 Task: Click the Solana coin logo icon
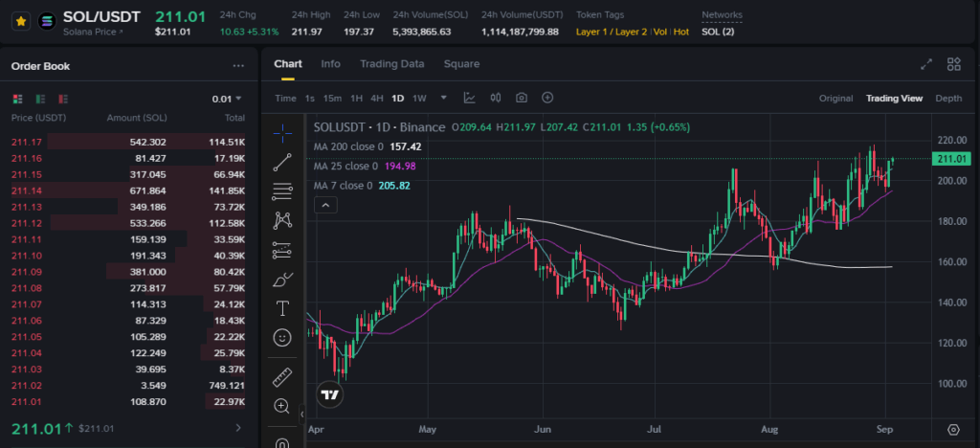pos(47,21)
